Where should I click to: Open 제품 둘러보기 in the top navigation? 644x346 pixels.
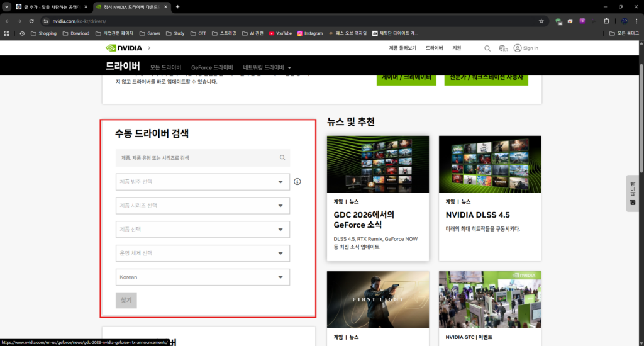point(402,48)
